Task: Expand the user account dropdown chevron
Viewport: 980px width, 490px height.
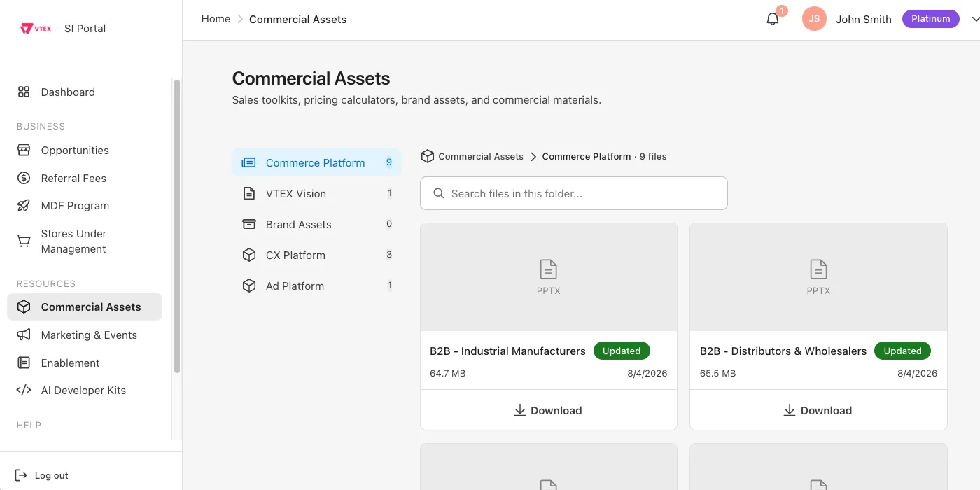Action: [975, 20]
